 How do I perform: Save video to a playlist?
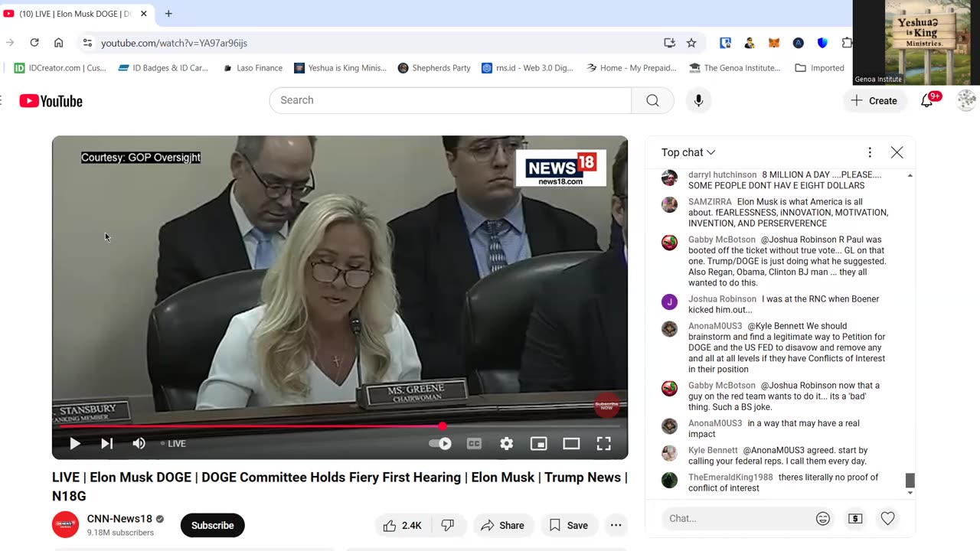click(x=568, y=525)
